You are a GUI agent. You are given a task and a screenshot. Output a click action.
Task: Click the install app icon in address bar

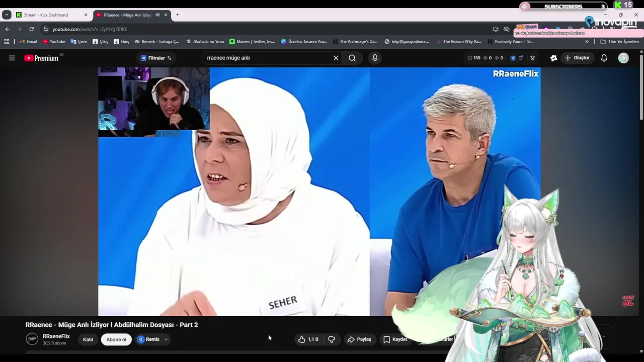point(496,29)
